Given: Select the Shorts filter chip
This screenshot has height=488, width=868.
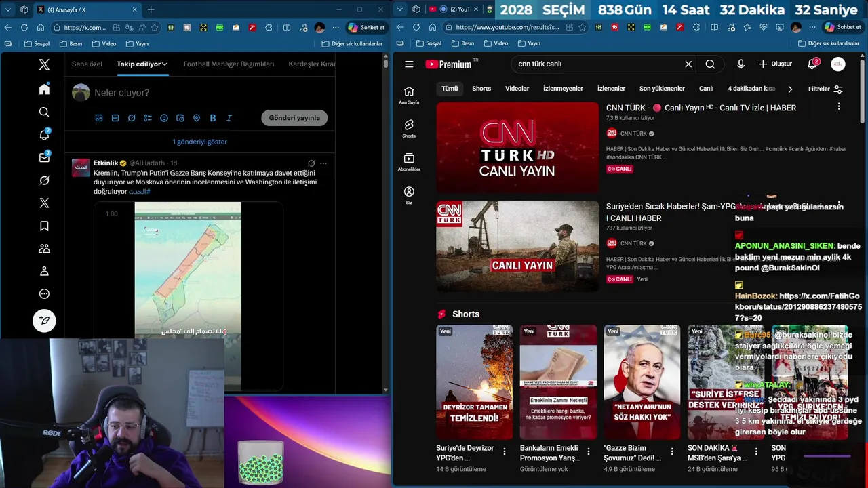Looking at the screenshot, I should [x=481, y=89].
